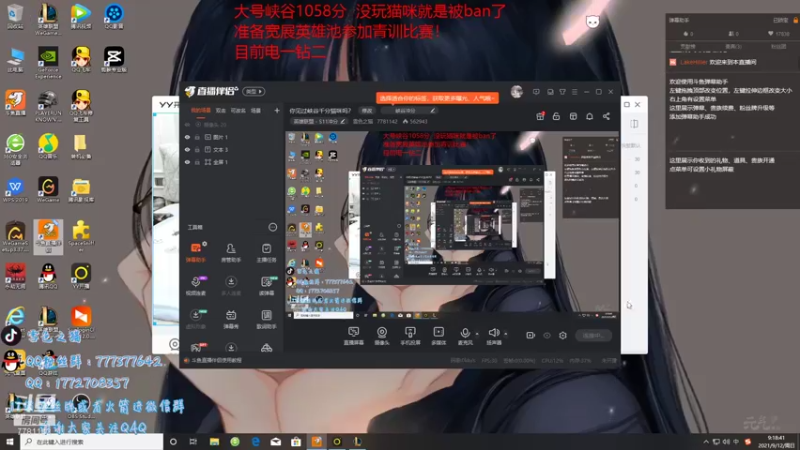The width and height of the screenshot is (800, 450).
Task: Collapse the 工具箱 toolbox panel
Action: [x=272, y=227]
